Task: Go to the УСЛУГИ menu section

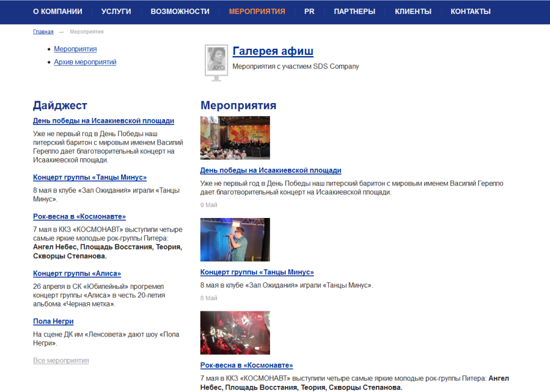Action: (x=116, y=12)
